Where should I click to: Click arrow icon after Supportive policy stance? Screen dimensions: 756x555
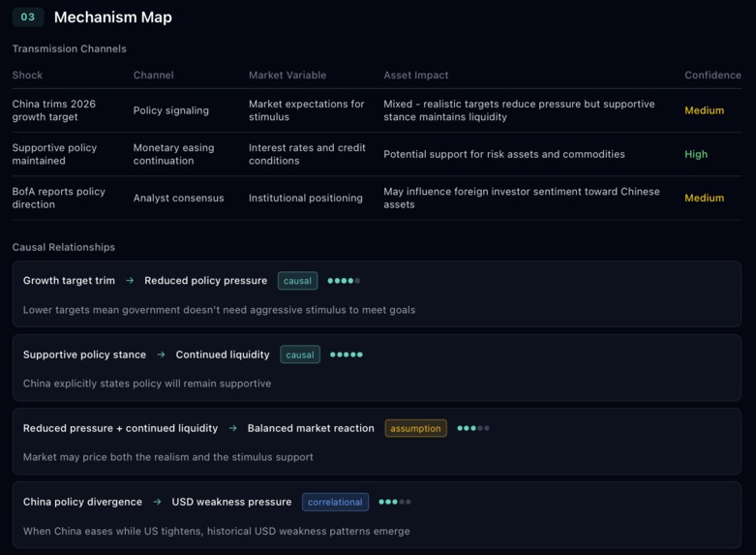coord(161,355)
